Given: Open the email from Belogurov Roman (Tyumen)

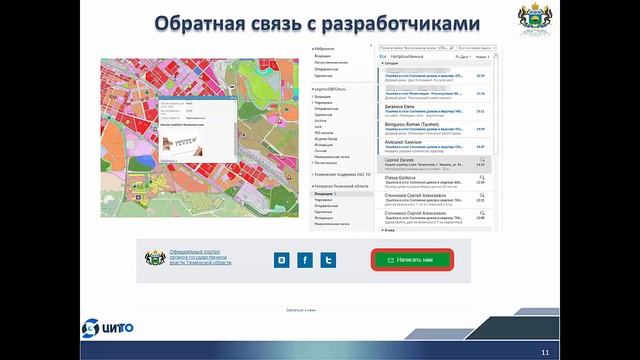Looking at the screenshot, I should pos(435,129).
